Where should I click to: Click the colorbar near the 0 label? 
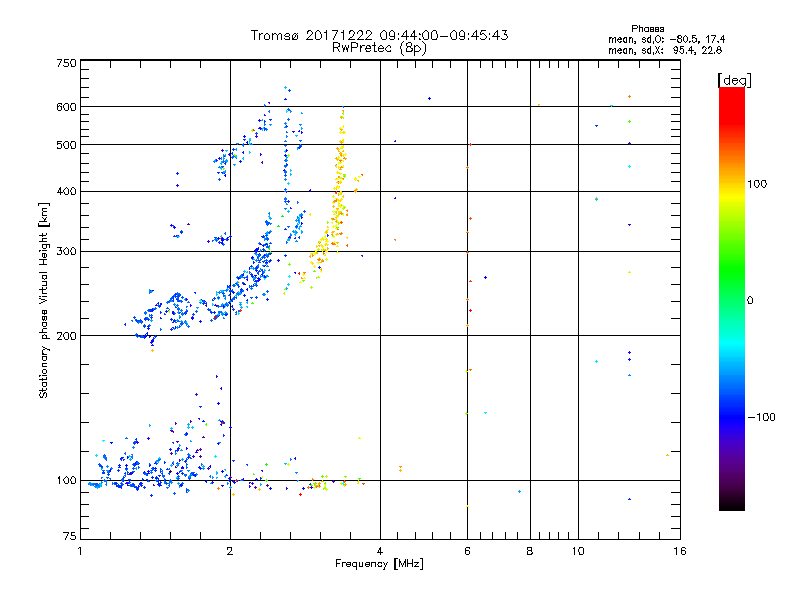point(732,301)
